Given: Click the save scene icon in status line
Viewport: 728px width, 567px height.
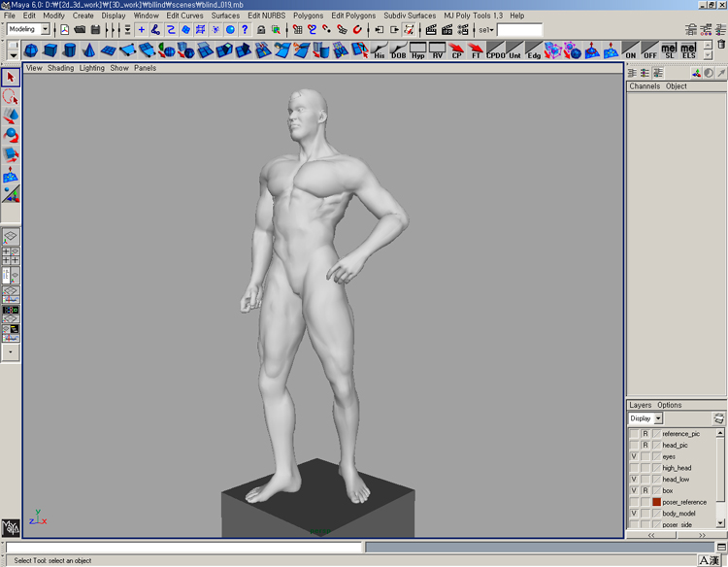Looking at the screenshot, I should (x=95, y=30).
